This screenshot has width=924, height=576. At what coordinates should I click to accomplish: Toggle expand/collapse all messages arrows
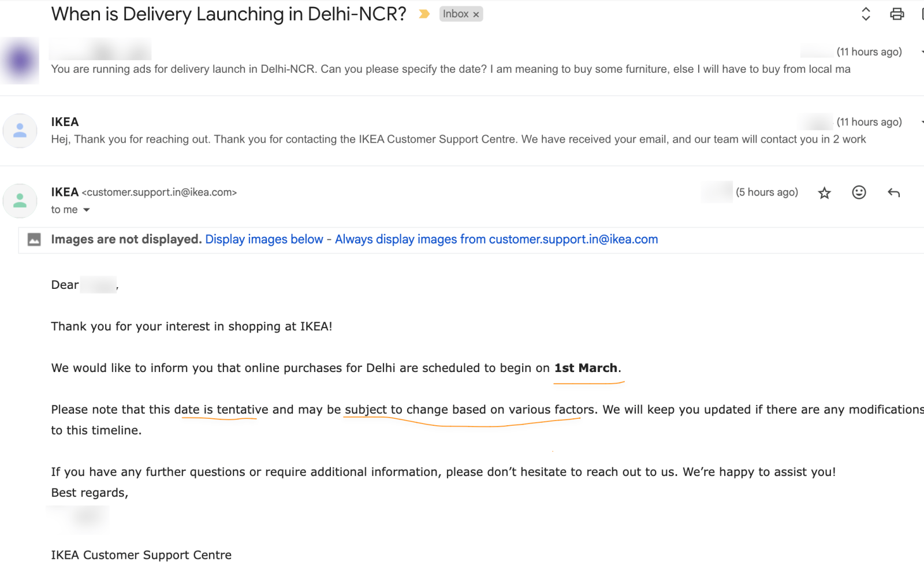(866, 14)
